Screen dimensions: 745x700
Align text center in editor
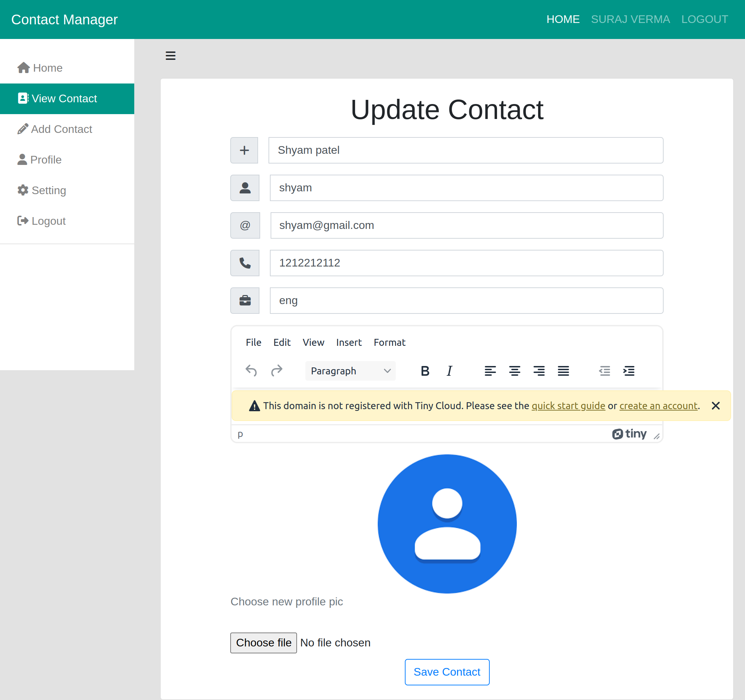pos(514,371)
